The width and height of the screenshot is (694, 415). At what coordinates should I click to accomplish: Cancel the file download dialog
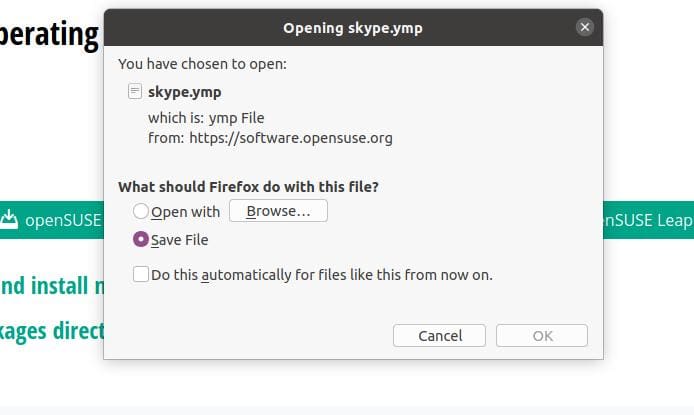439,336
